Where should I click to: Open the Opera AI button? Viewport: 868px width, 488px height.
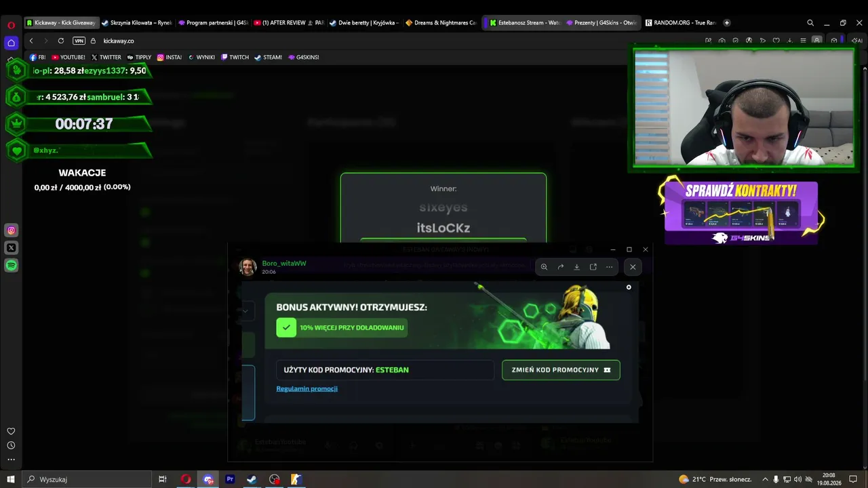coord(857,41)
